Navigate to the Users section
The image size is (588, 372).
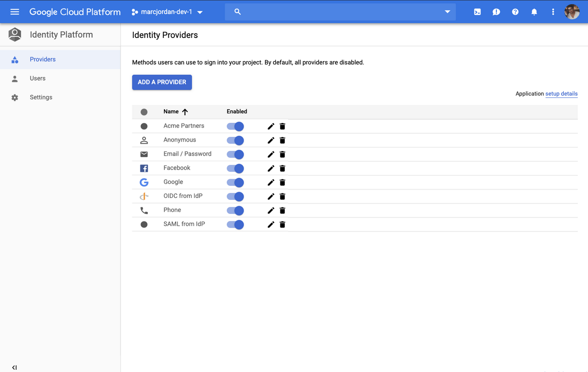click(x=37, y=78)
